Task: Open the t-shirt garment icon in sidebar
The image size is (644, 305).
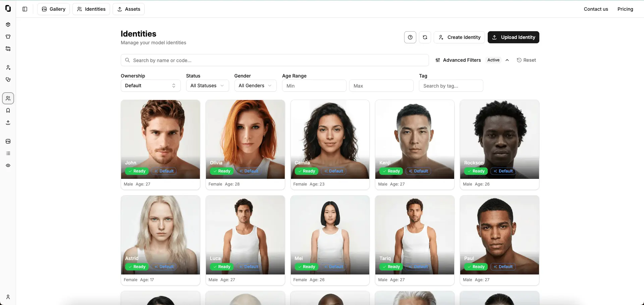Action: point(8,37)
